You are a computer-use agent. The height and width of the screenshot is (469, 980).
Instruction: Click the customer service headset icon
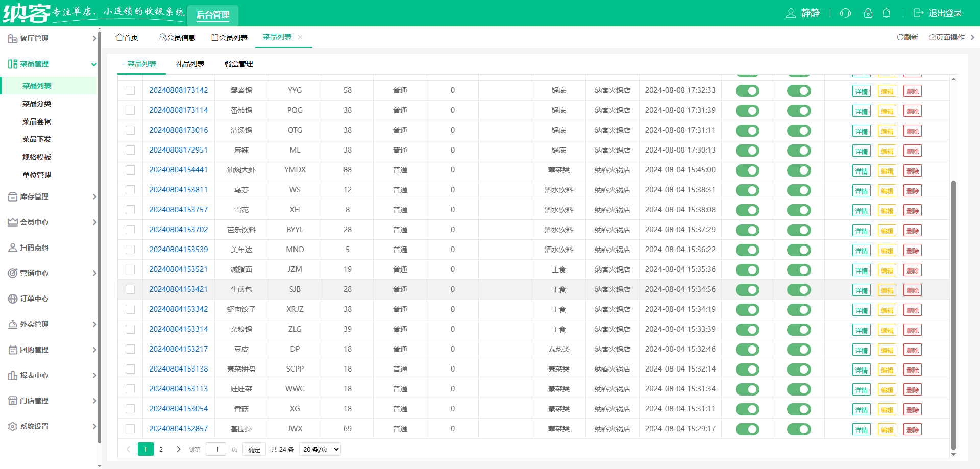[845, 13]
